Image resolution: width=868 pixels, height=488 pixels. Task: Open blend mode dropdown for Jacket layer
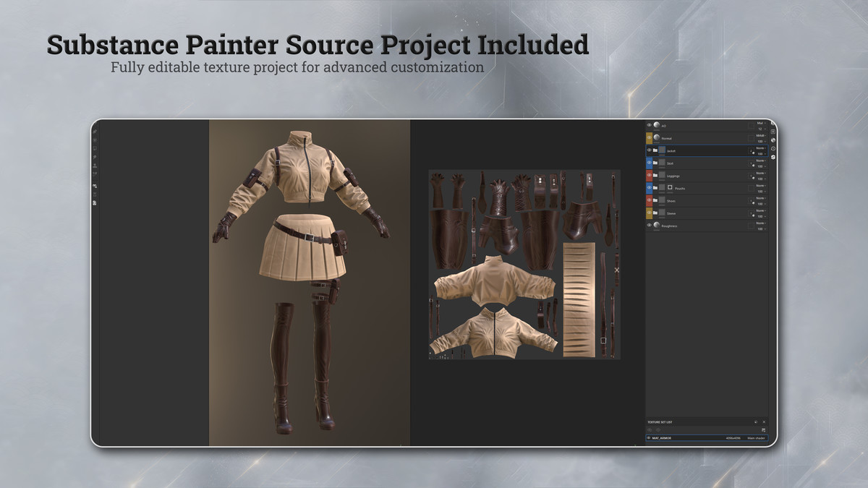[761, 148]
